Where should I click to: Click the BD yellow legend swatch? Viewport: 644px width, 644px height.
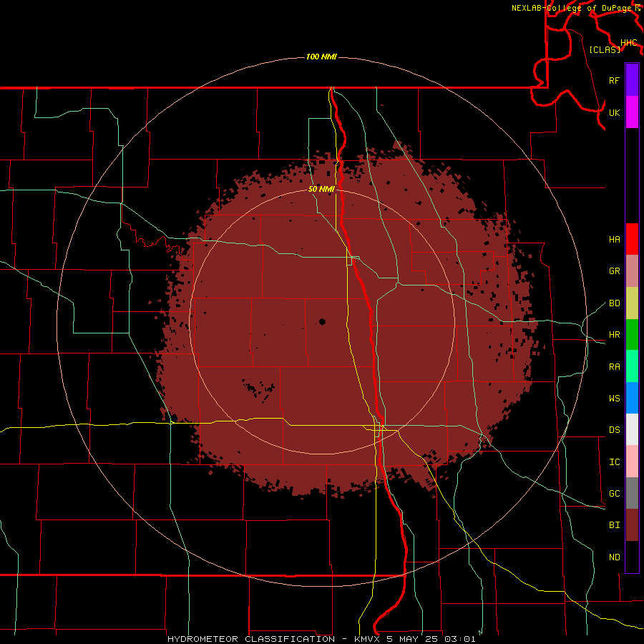632,303
